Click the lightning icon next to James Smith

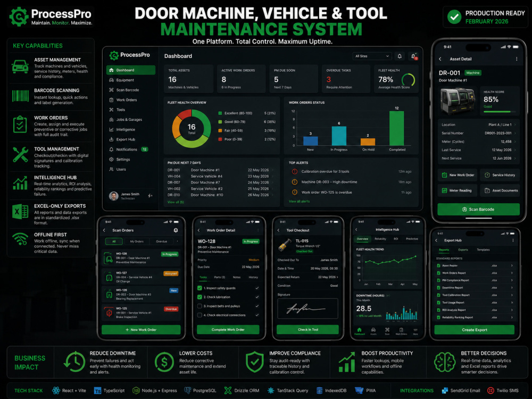150,195
